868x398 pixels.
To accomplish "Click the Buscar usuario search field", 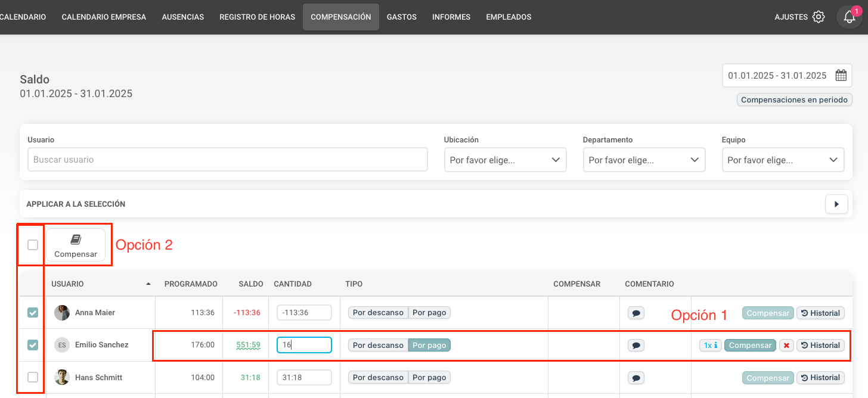I will 228,160.
